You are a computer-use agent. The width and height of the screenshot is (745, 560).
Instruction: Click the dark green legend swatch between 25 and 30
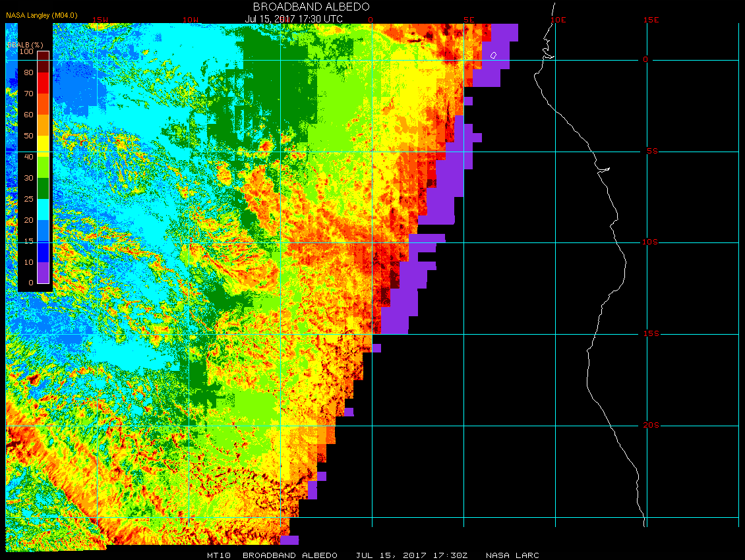[44, 188]
